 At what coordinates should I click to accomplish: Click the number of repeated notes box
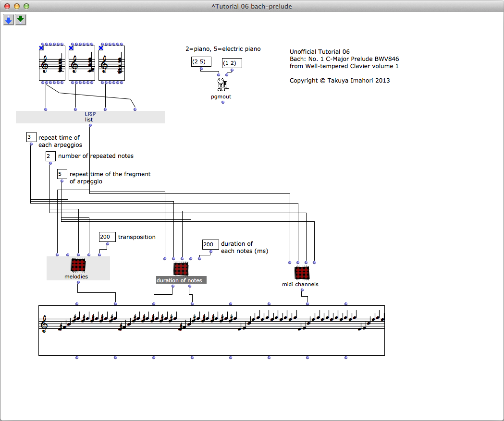50,156
